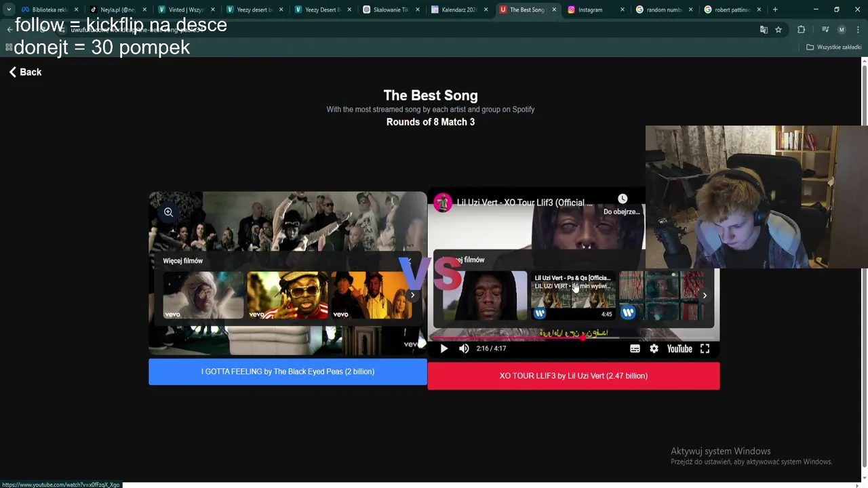Vote for I GOTTA FEELING by Black Eyed Peas
This screenshot has height=488, width=868.
(288, 371)
